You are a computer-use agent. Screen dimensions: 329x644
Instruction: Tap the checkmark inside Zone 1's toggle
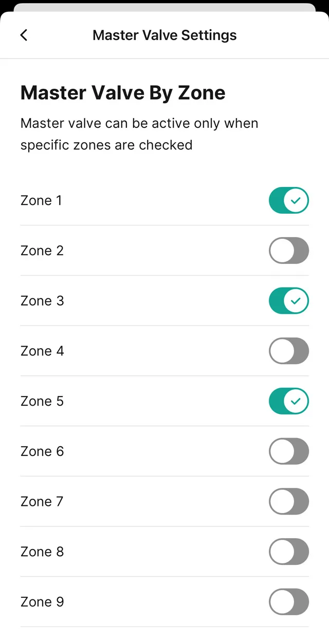(x=295, y=200)
